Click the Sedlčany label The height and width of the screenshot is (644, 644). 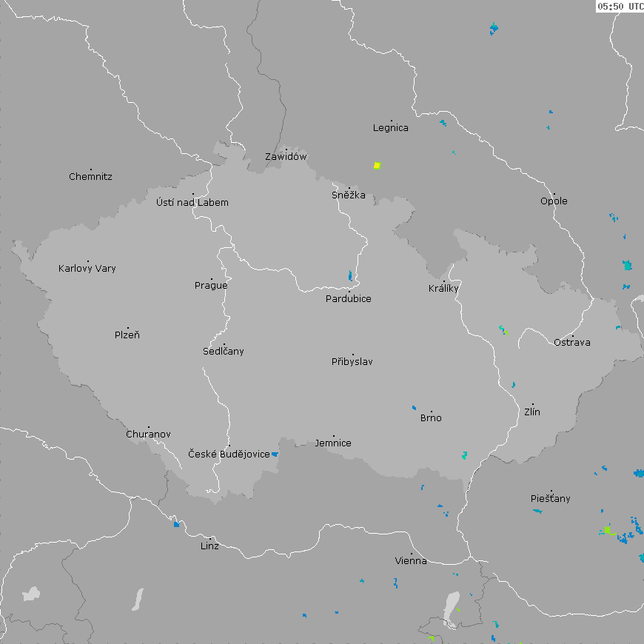tap(224, 351)
